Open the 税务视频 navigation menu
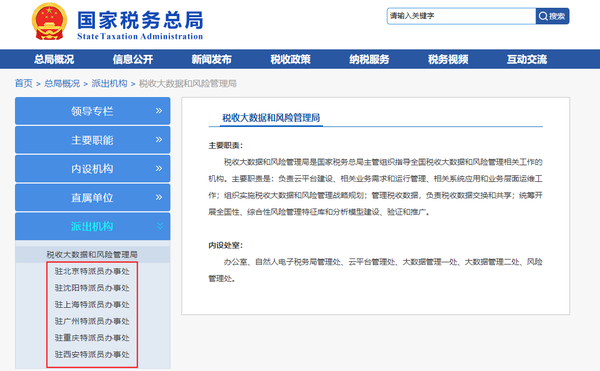This screenshot has height=371, width=600. point(448,59)
